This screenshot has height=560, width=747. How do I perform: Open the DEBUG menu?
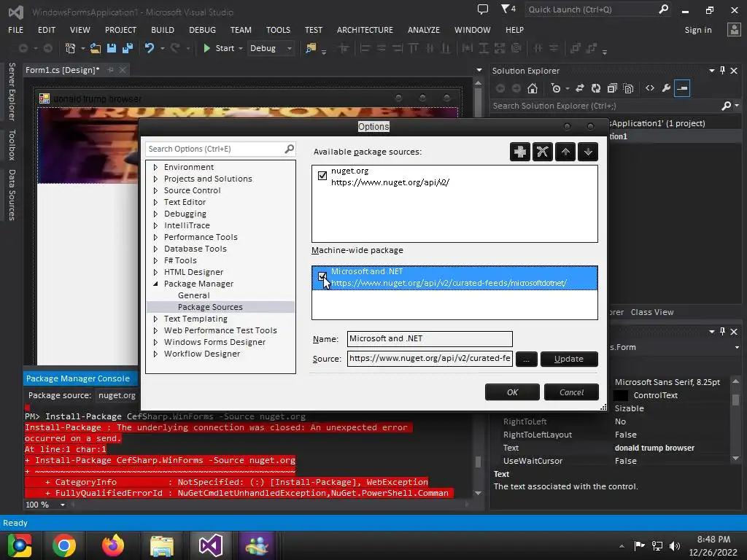tap(202, 30)
